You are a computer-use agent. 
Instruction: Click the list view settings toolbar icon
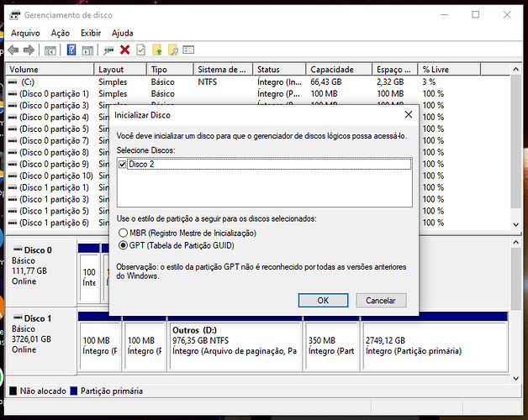pyautogui.click(x=188, y=50)
